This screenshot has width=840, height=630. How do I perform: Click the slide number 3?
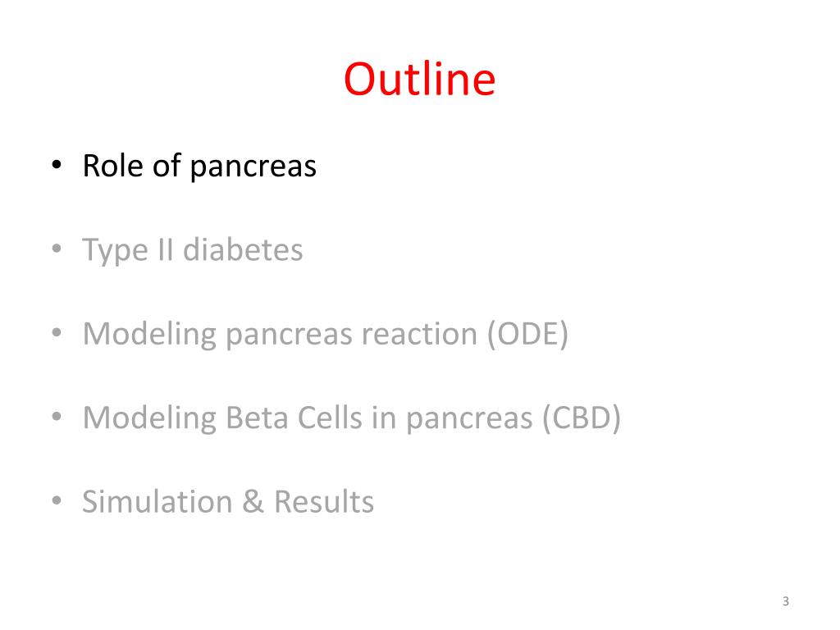pos(785,601)
